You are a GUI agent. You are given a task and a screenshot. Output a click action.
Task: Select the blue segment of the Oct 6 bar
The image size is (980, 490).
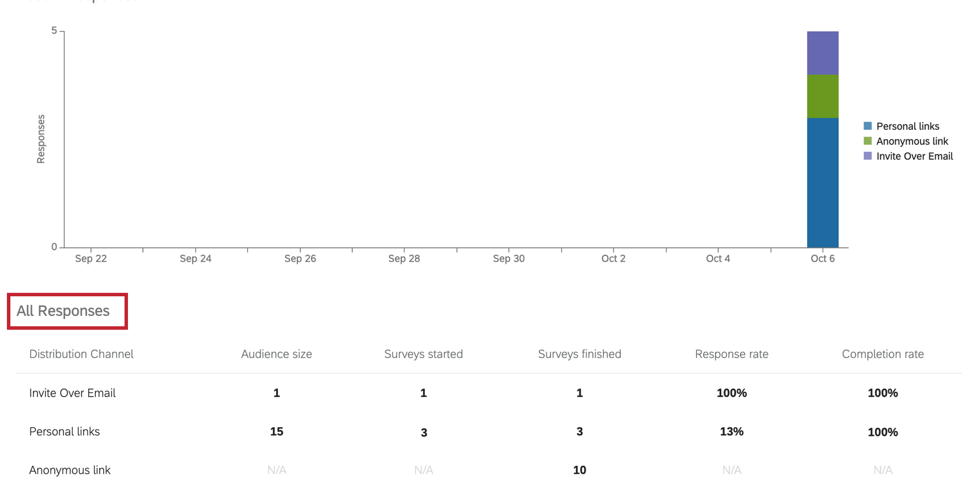tap(823, 183)
